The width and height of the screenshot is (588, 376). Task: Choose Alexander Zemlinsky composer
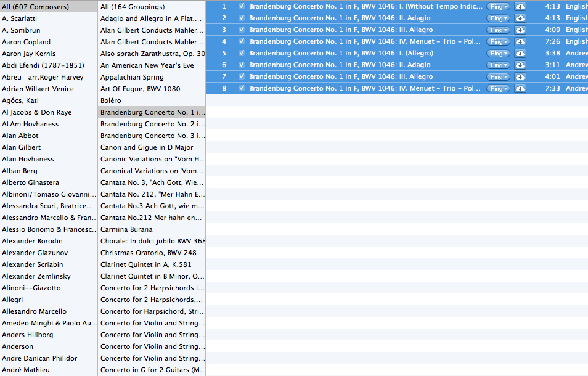49,276
